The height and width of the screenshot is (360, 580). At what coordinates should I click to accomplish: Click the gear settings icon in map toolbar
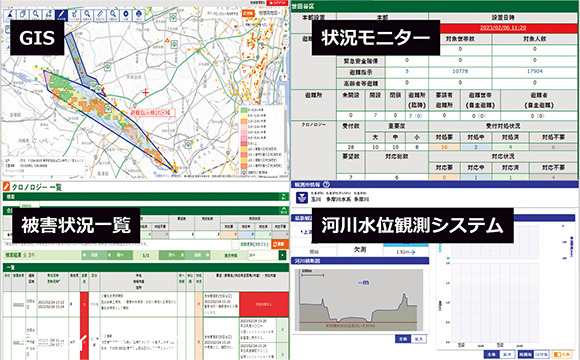[126, 15]
